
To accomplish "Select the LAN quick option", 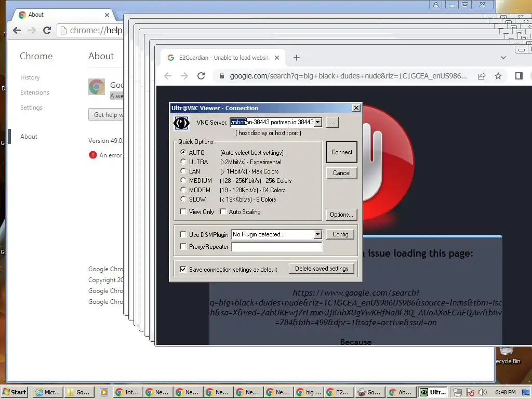I will click(183, 171).
